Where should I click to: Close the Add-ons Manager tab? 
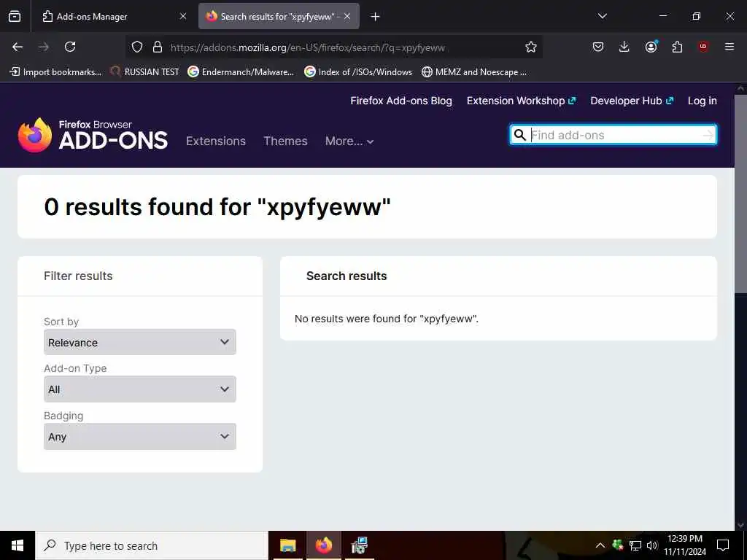pyautogui.click(x=183, y=16)
